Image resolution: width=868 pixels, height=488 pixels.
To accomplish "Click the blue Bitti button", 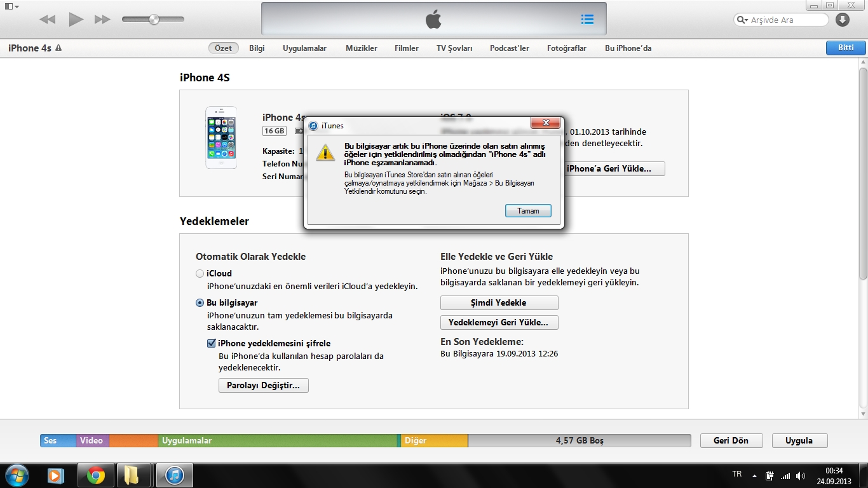I will tap(845, 48).
